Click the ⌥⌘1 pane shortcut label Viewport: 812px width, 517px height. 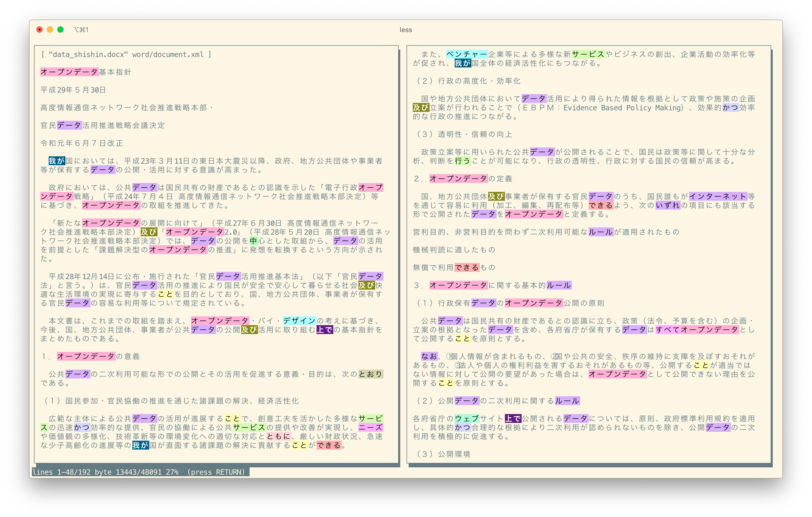pos(81,30)
